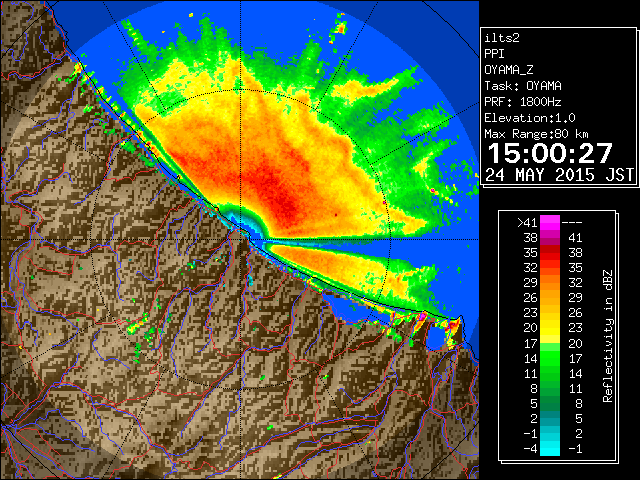Click the Reflectivity in dBZ axis label
640x480 pixels.
(x=607, y=336)
